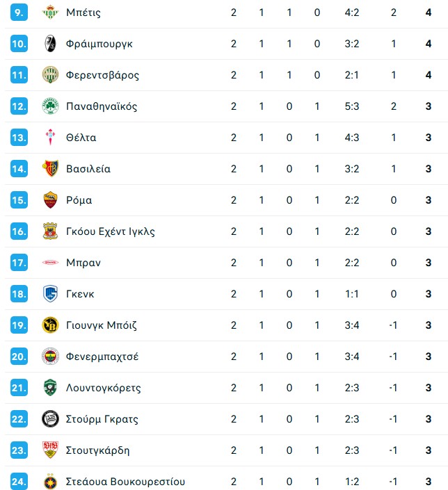Screen dimensions: 448x490
Task: Click the rank 12 position badge
Action: pyautogui.click(x=19, y=106)
